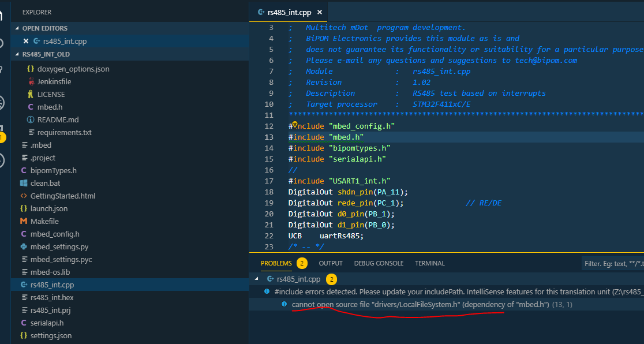This screenshot has height=344, width=644.
Task: Open the DEBUG CONSOLE tab
Action: point(379,263)
